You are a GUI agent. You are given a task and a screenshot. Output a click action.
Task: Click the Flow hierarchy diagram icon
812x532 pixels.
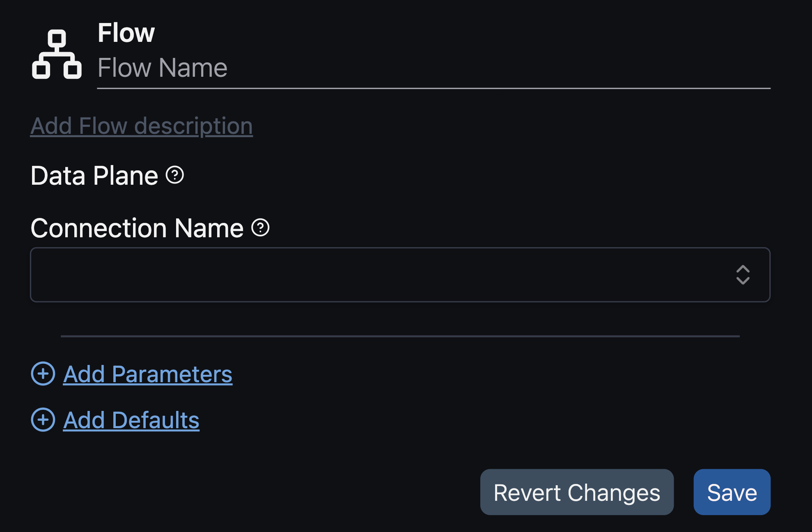click(57, 54)
